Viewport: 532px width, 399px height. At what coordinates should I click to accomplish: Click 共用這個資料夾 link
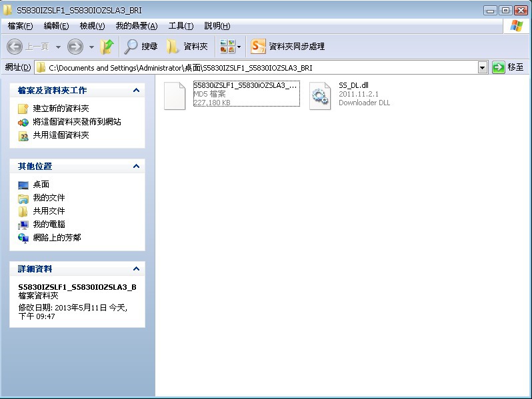point(61,135)
